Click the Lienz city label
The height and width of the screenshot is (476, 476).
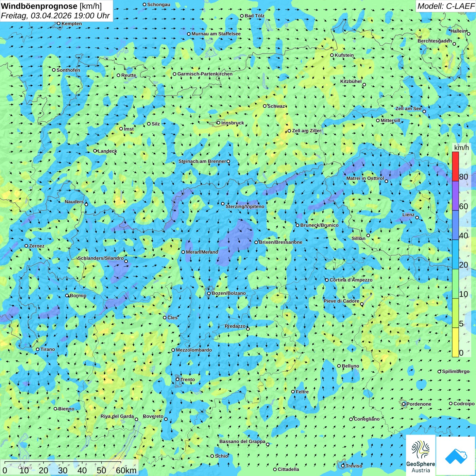click(x=408, y=215)
